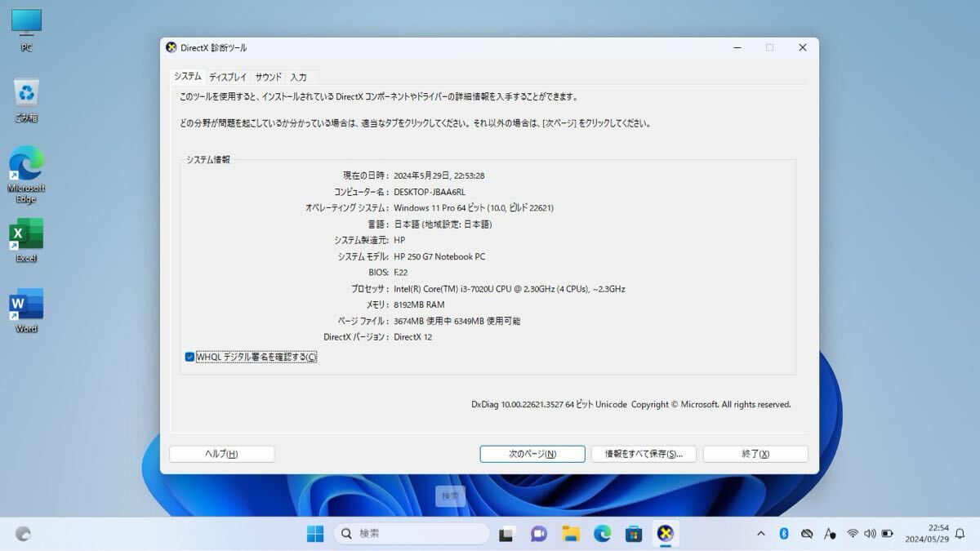This screenshot has width=980, height=551.
Task: Select the Word desktop shortcut
Action: click(26, 311)
